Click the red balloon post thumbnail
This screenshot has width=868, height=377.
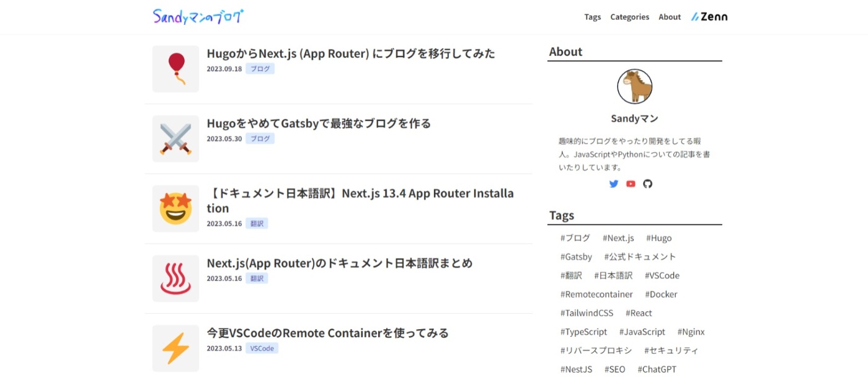click(176, 69)
